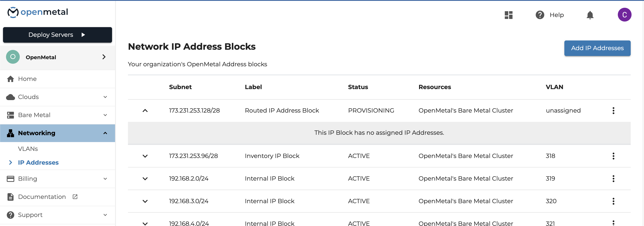Open the three-dot menu for 173.231.253.128/28
This screenshot has height=226, width=644.
613,110
